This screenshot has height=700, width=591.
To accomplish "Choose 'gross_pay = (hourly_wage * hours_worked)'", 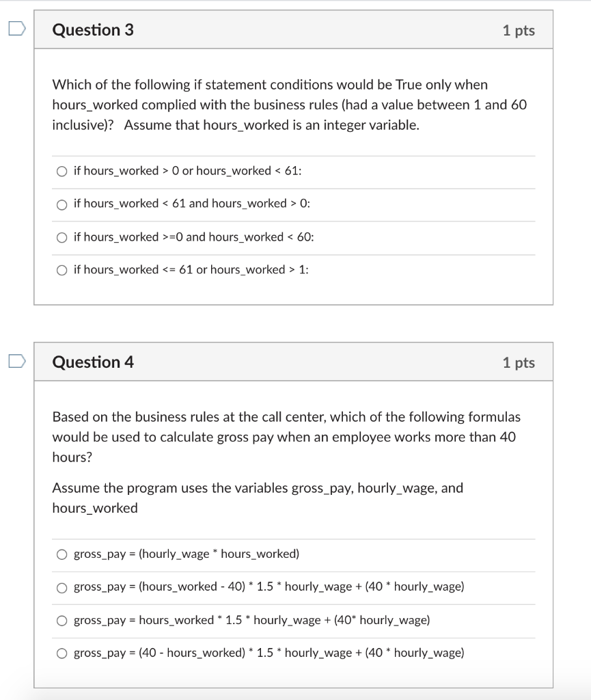I will point(61,554).
